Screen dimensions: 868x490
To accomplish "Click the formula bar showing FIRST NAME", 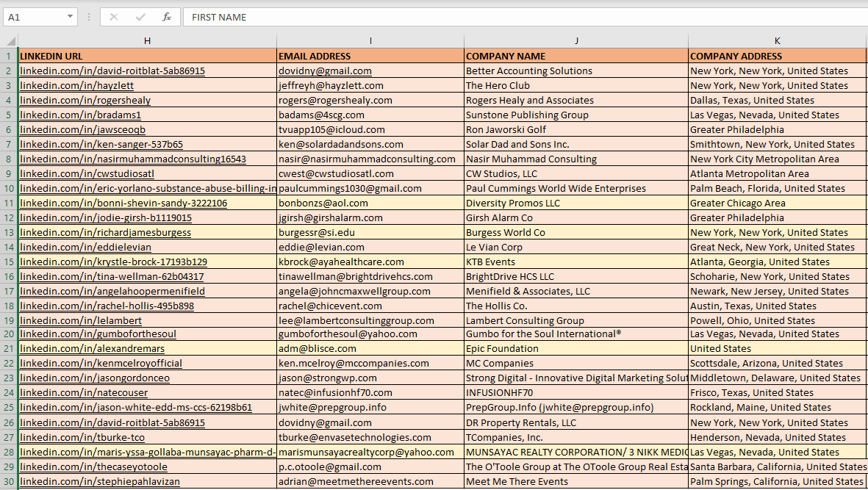I will coord(526,17).
